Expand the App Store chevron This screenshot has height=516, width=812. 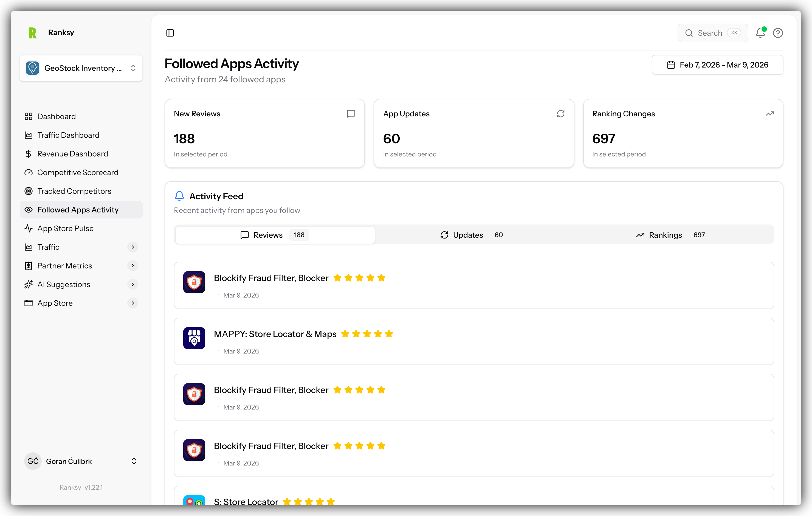[132, 303]
